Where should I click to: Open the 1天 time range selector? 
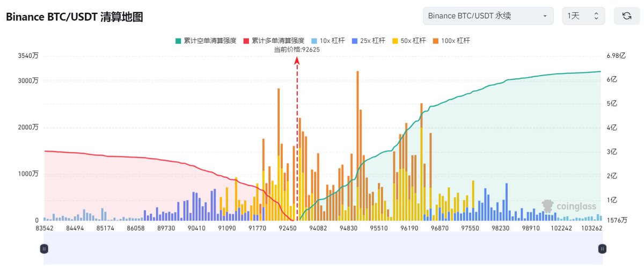coord(583,16)
